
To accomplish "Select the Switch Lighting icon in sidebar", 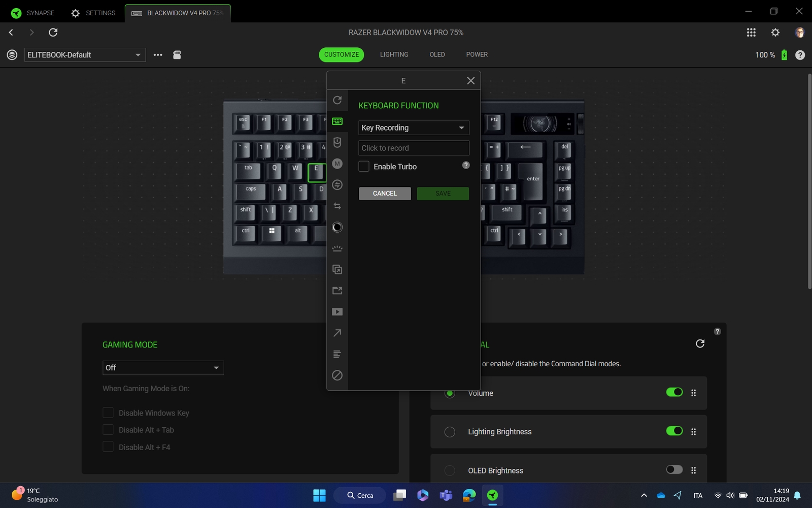I will pyautogui.click(x=337, y=248).
